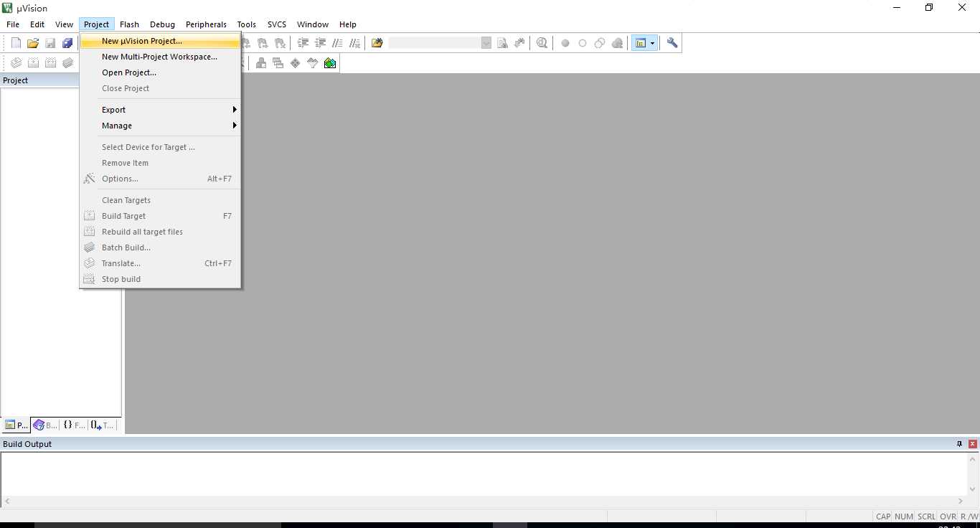
Task: Click the Open file folder icon
Action: point(33,43)
